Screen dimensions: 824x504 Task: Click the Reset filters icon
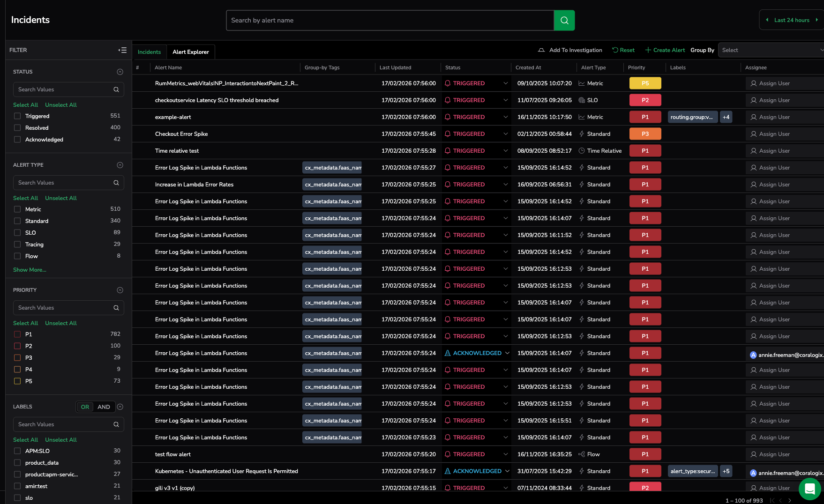pos(615,50)
